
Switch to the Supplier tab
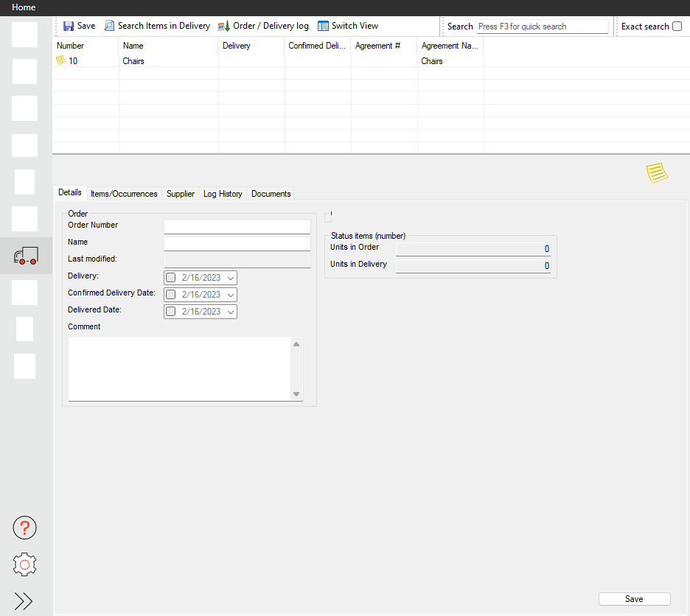[181, 194]
